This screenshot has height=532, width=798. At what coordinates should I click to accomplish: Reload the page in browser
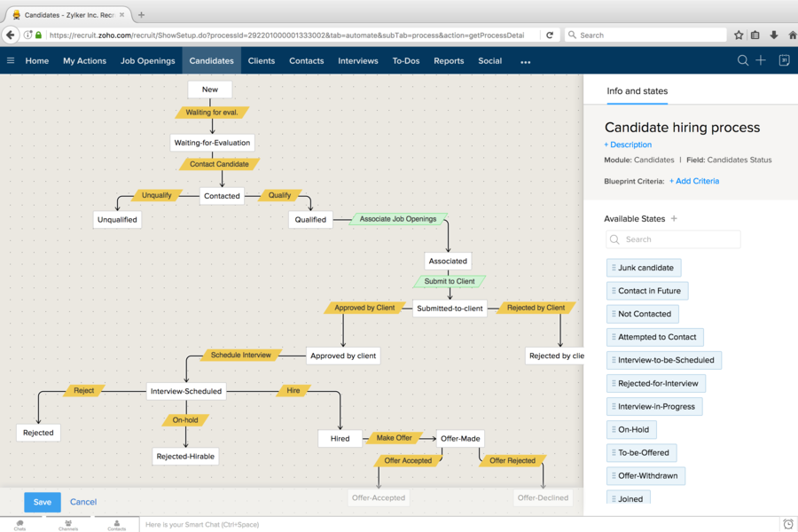click(550, 35)
